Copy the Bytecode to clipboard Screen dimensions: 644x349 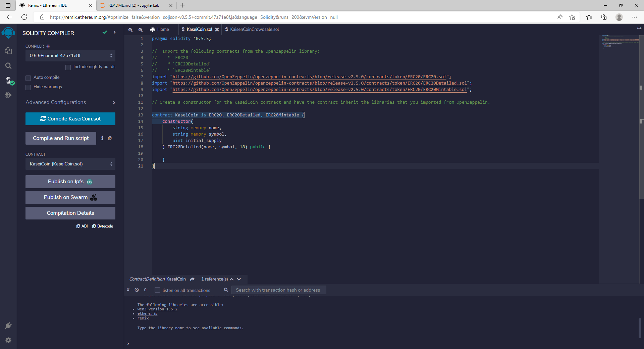pos(103,226)
